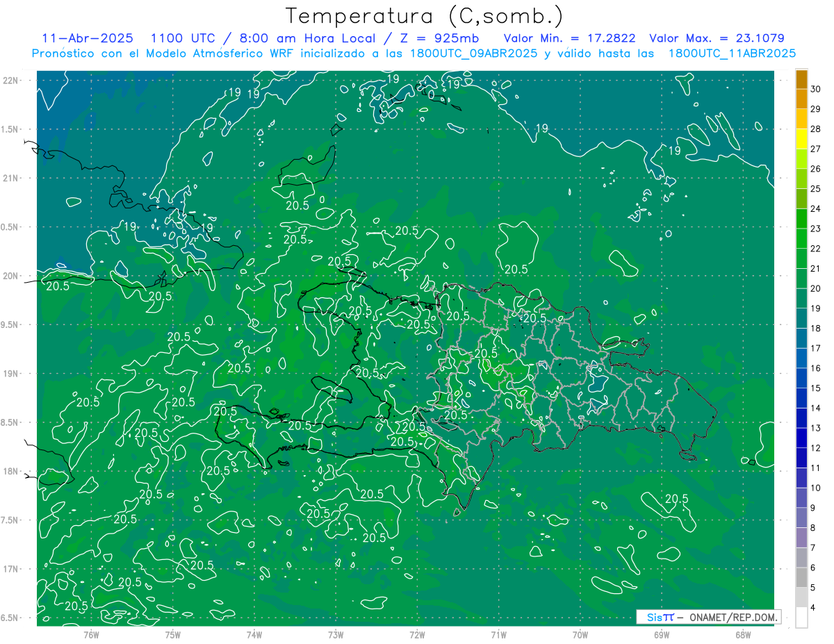The image size is (834, 644).
Task: Click the '72W' longitude axis label
Action: pos(417,634)
